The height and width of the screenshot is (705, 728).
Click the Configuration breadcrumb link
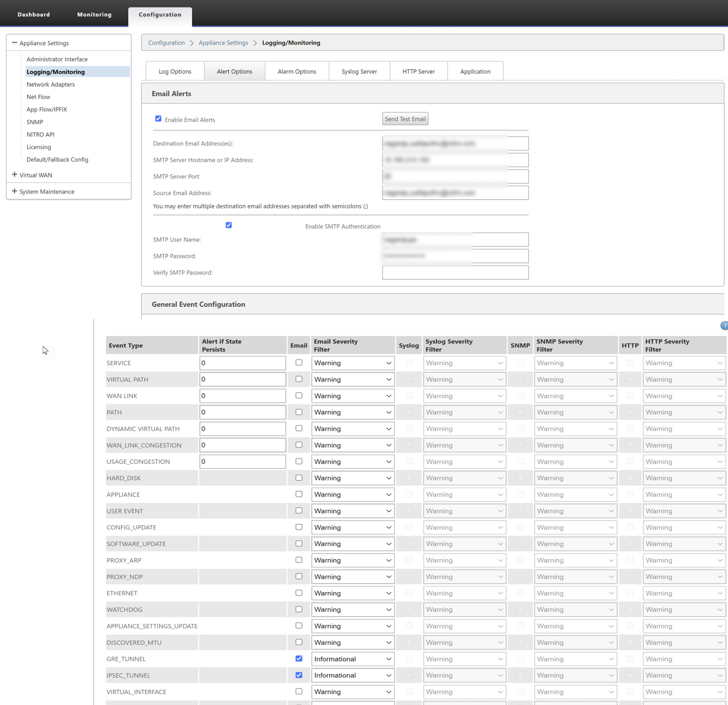pos(167,42)
